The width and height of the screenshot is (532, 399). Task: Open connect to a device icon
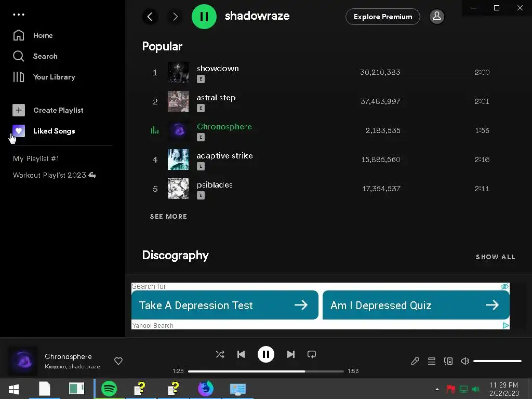click(448, 361)
